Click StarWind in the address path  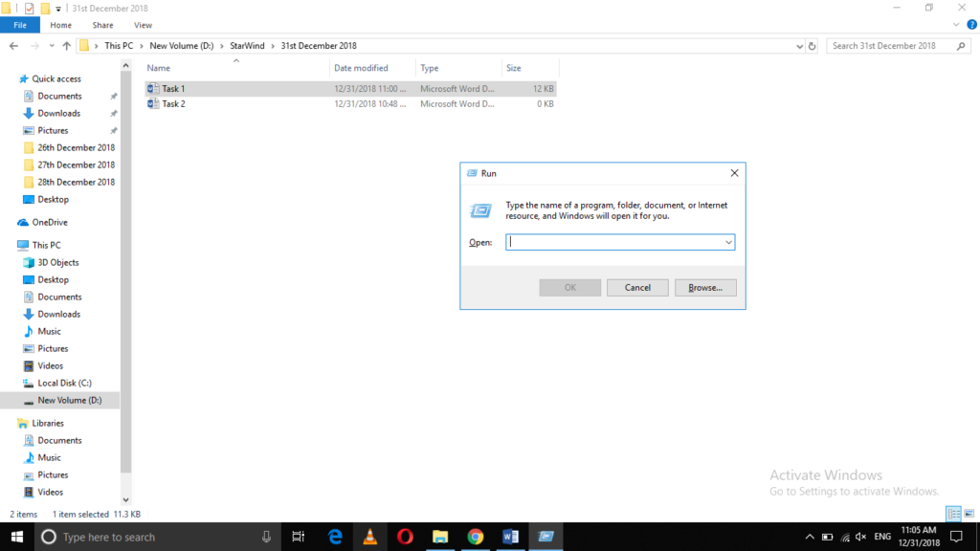247,46
